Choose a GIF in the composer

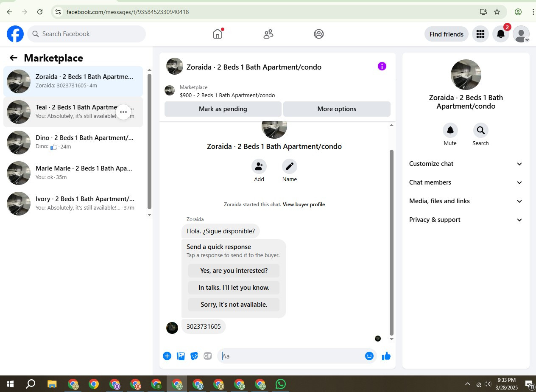click(x=208, y=356)
